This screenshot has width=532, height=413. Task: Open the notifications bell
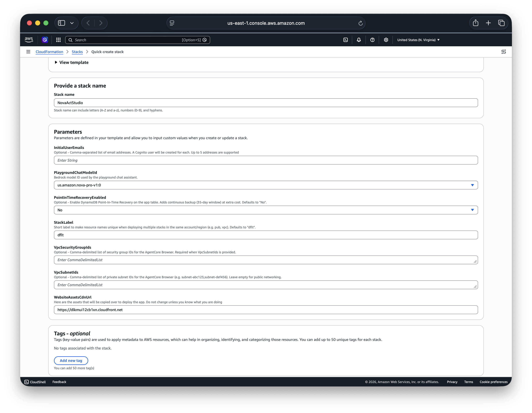(x=359, y=40)
